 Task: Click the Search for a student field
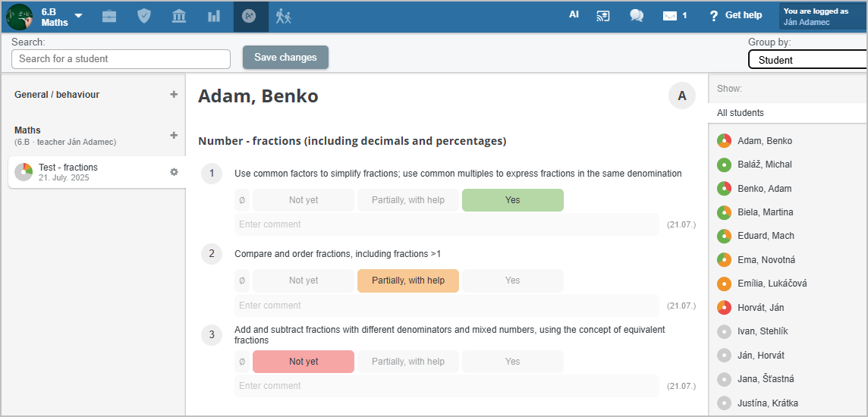click(121, 59)
